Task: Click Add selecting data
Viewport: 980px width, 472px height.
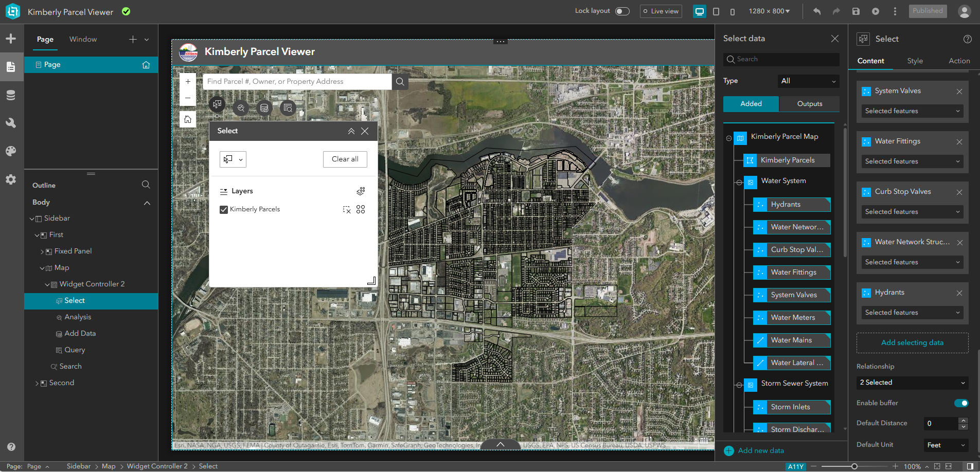Action: [911, 342]
